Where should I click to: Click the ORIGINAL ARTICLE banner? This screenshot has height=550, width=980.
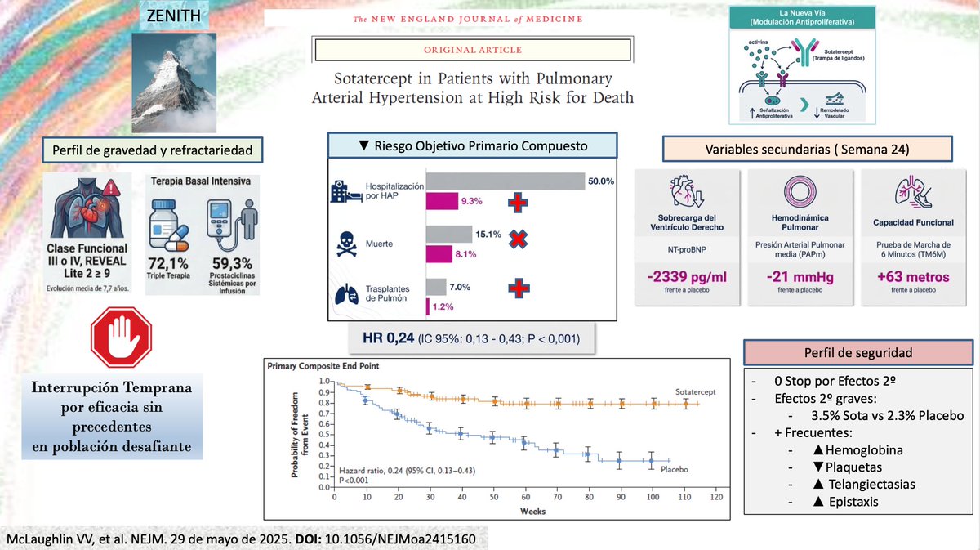coord(473,50)
